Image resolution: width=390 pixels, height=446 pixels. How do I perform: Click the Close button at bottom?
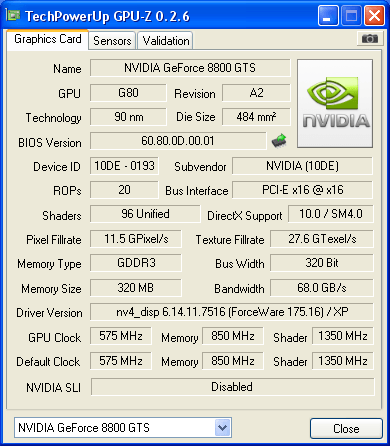tap(346, 428)
